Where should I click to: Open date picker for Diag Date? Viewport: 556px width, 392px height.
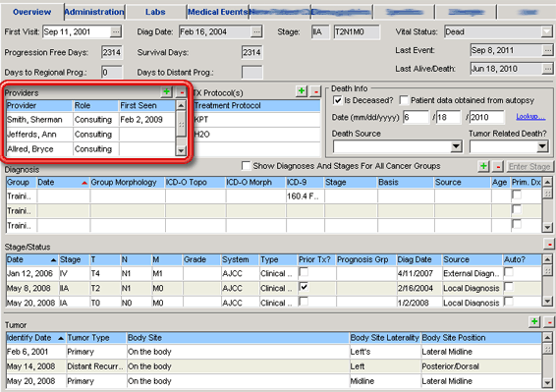pyautogui.click(x=256, y=31)
